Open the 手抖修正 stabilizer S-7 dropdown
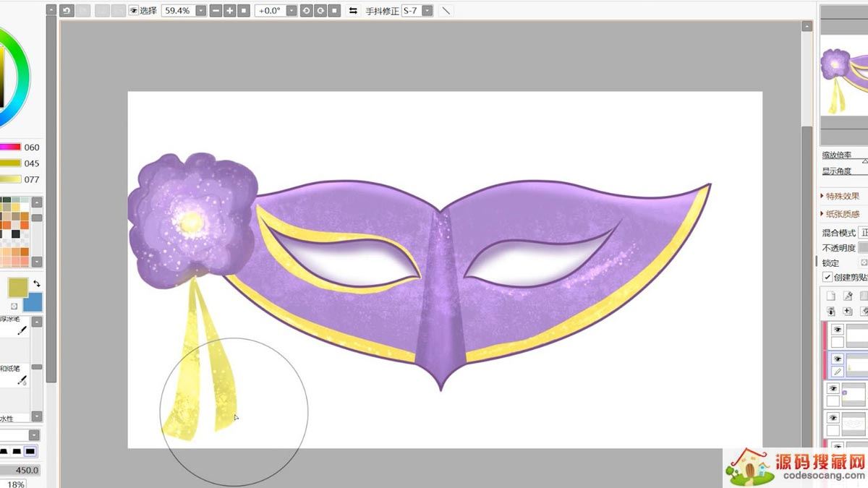Image resolution: width=868 pixels, height=488 pixels. pos(427,11)
